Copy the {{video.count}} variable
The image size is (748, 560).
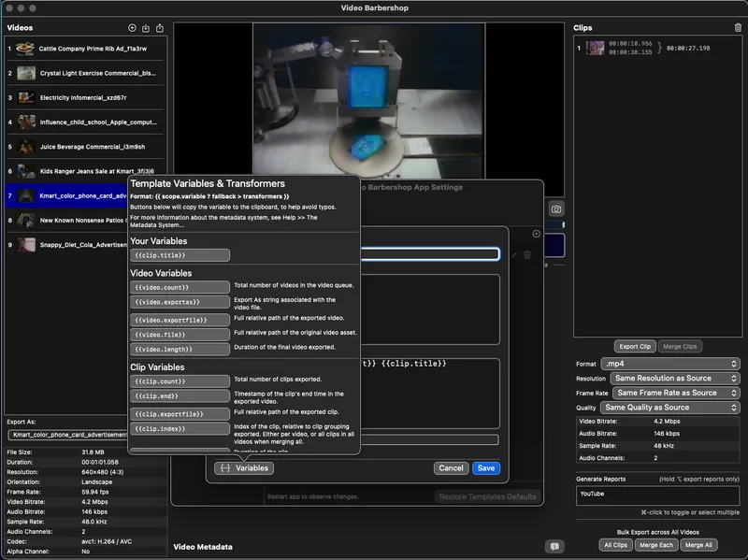point(180,287)
